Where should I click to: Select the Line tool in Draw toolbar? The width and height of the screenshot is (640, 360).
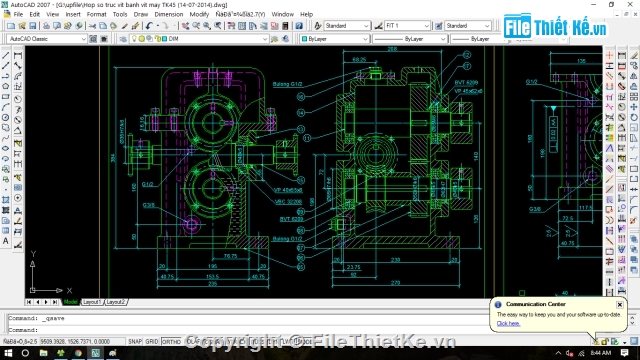pyautogui.click(x=5, y=55)
